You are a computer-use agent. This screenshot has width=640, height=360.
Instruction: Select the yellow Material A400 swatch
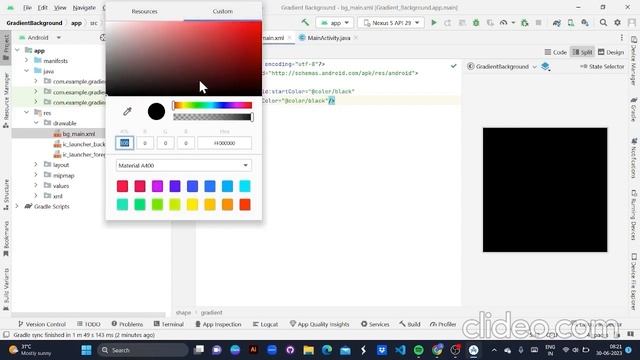[x=192, y=204]
